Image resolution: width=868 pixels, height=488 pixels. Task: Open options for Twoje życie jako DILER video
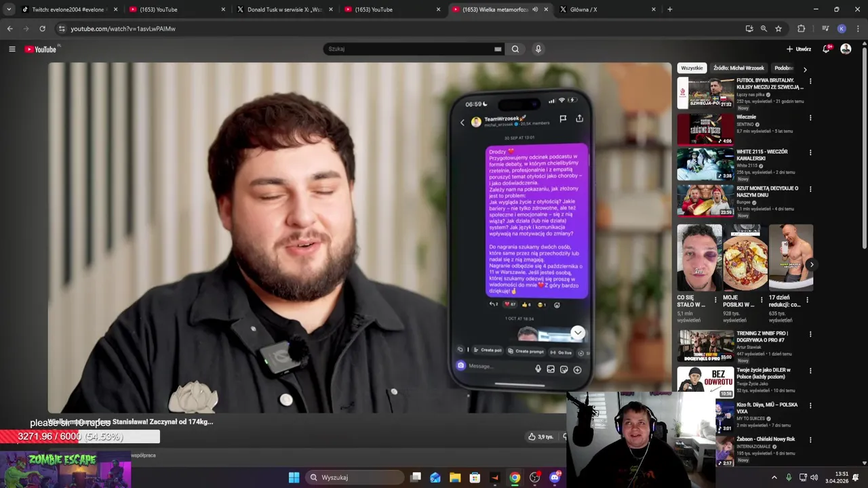(810, 371)
